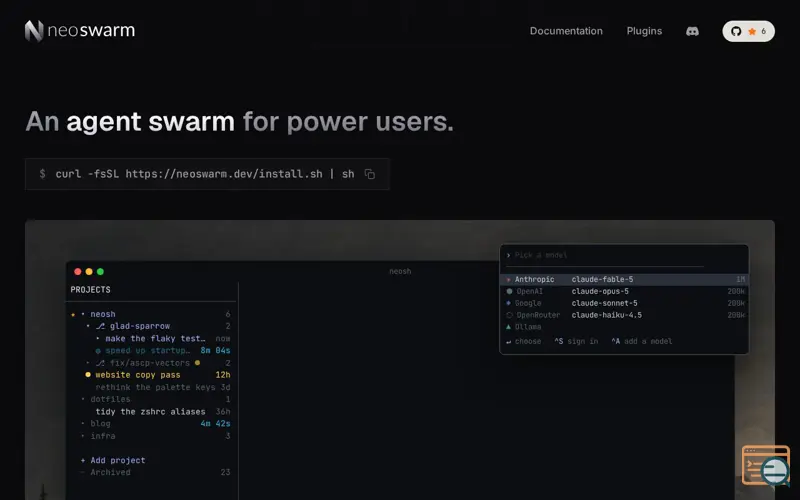Click the PROJECTS panel header
Image resolution: width=800 pixels, height=500 pixels.
90,290
